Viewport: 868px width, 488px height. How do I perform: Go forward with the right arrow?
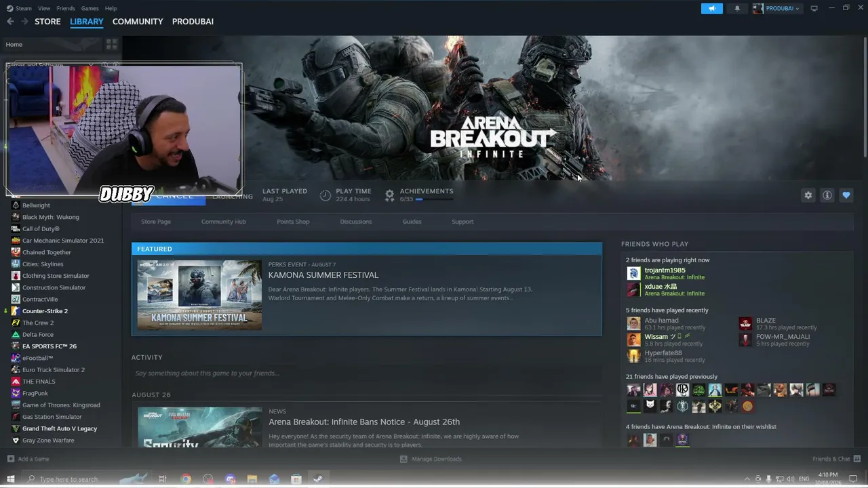(x=24, y=22)
